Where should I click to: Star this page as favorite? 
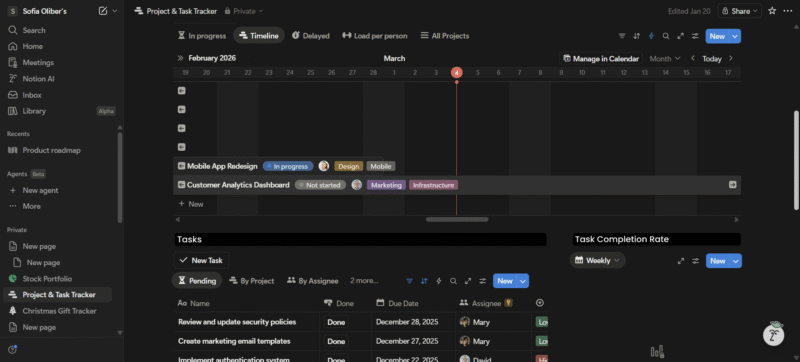point(772,11)
